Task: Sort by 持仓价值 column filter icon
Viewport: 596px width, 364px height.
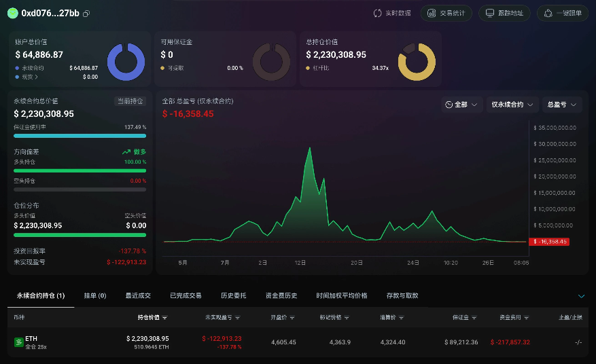Action: 165,317
